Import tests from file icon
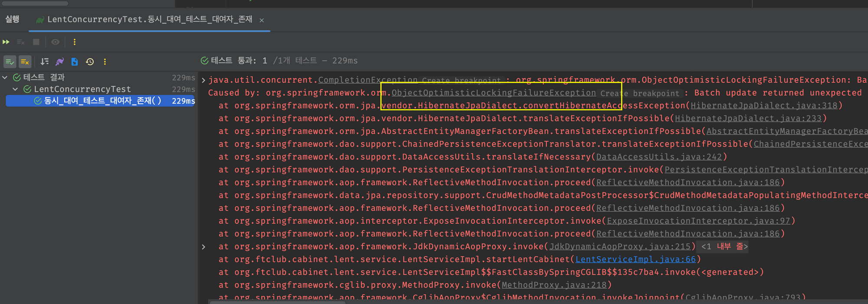This screenshot has width=868, height=304. click(75, 62)
